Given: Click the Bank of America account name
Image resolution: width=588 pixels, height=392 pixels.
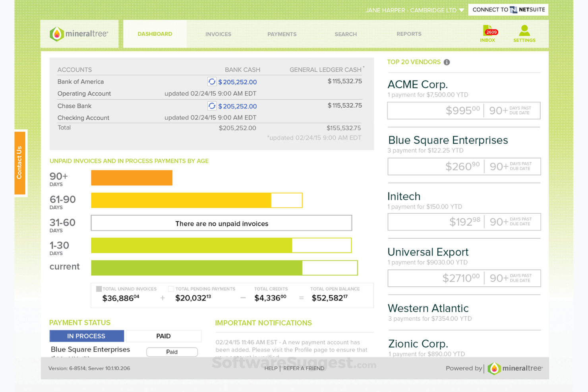Looking at the screenshot, I should [x=81, y=82].
